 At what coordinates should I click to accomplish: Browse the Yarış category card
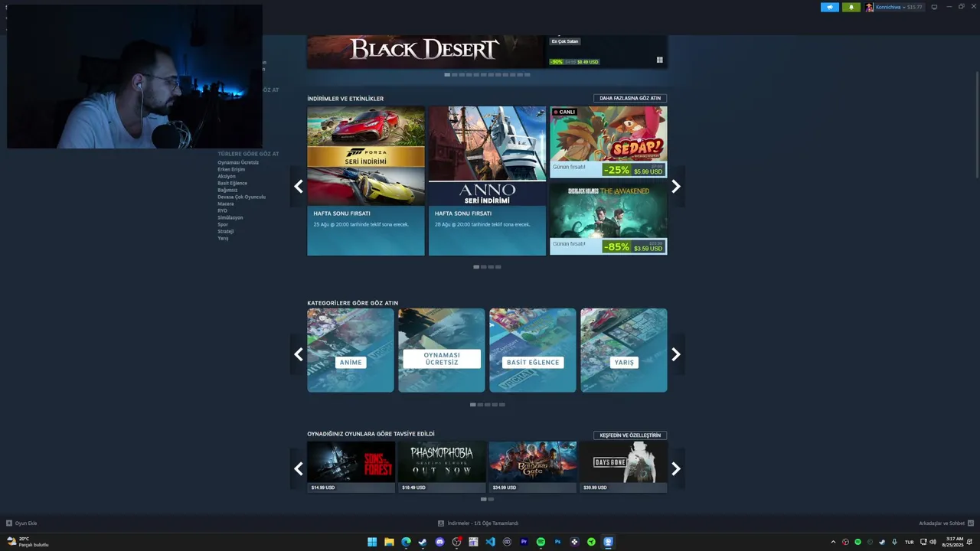point(624,350)
